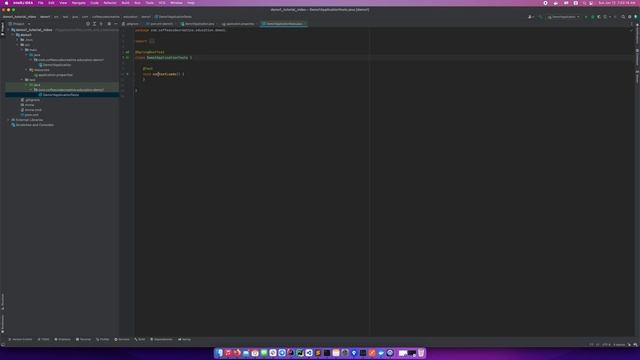Toggle the Structure tool window button
640x360 pixels.
[2, 302]
